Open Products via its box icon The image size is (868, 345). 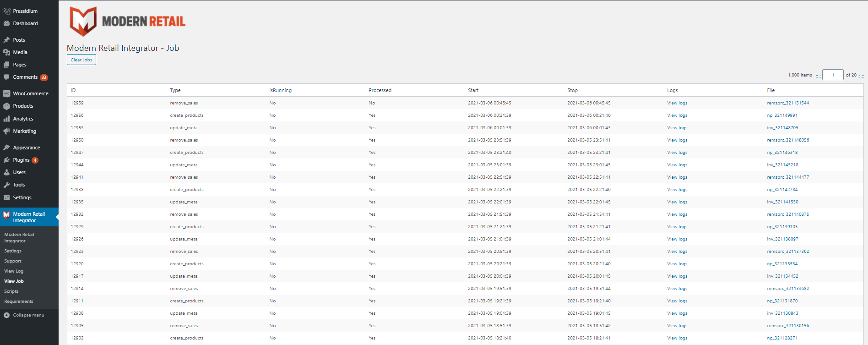click(6, 106)
